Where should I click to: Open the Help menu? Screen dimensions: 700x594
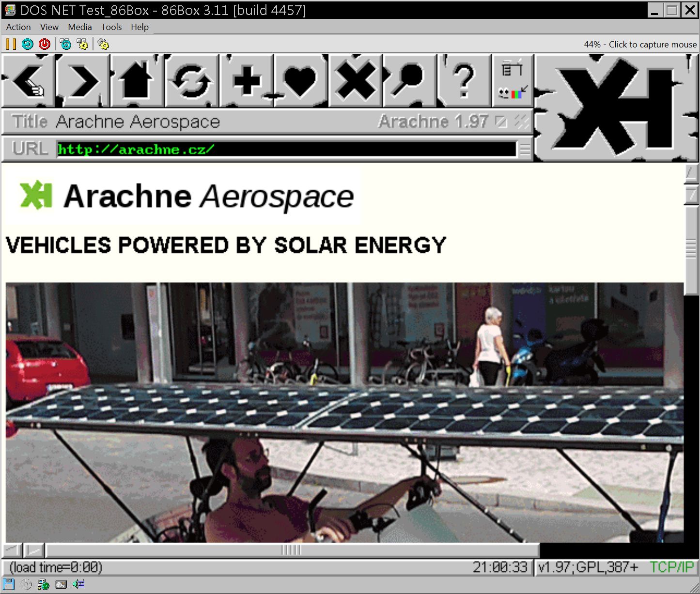coord(140,27)
